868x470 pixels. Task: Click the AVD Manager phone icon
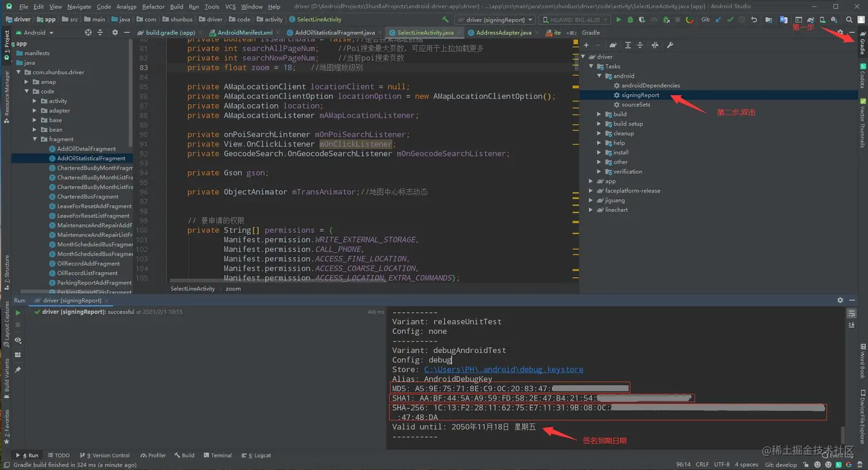822,20
